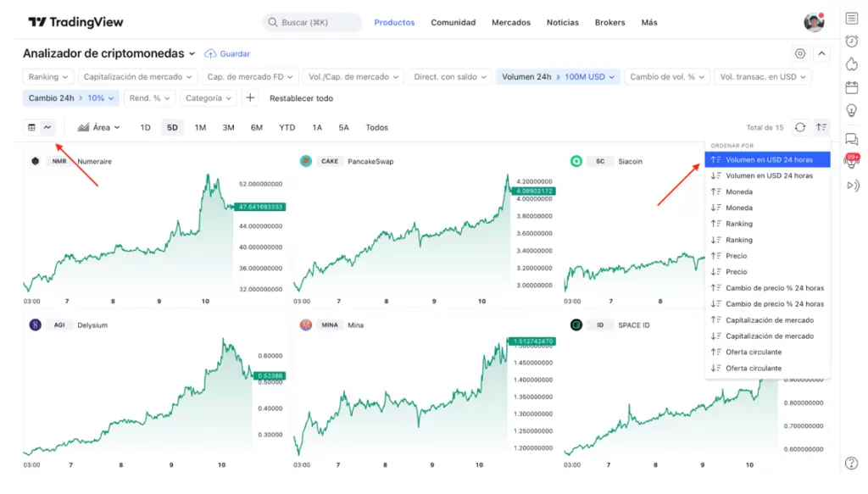Click the cloud upload icon next to Guardar
This screenshot has width=868, height=494.
210,53
